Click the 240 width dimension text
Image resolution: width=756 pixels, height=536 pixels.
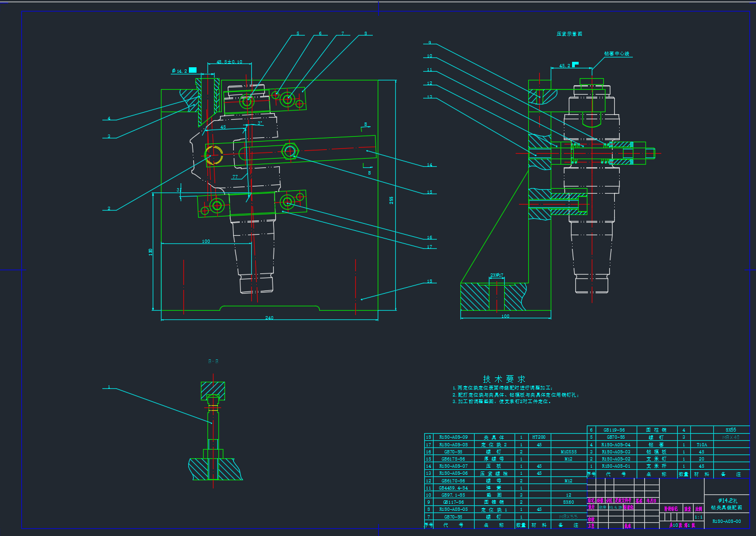pos(269,318)
